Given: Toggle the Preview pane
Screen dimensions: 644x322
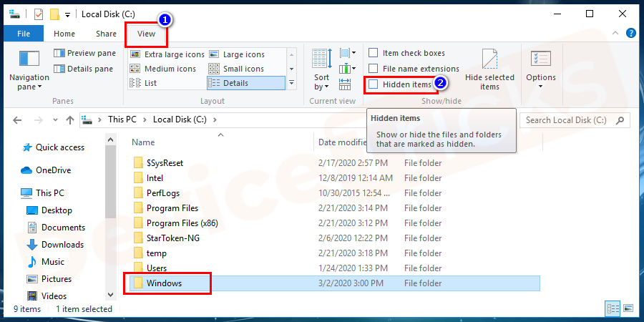Looking at the screenshot, I should click(x=85, y=53).
